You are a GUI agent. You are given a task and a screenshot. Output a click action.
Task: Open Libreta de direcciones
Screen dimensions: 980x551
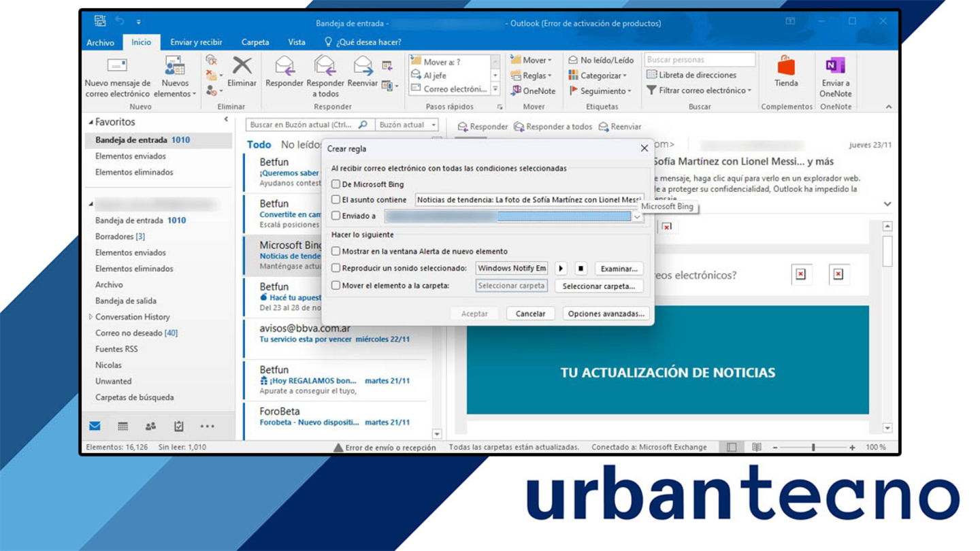691,75
